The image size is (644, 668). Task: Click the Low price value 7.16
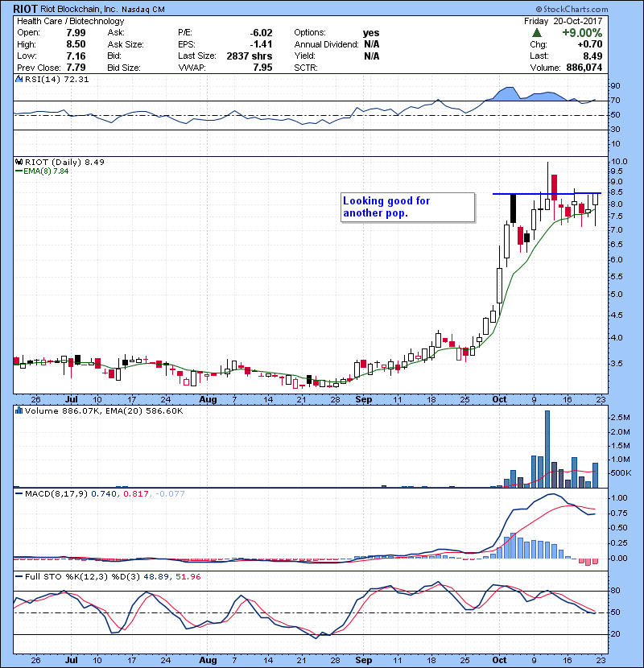tap(76, 56)
